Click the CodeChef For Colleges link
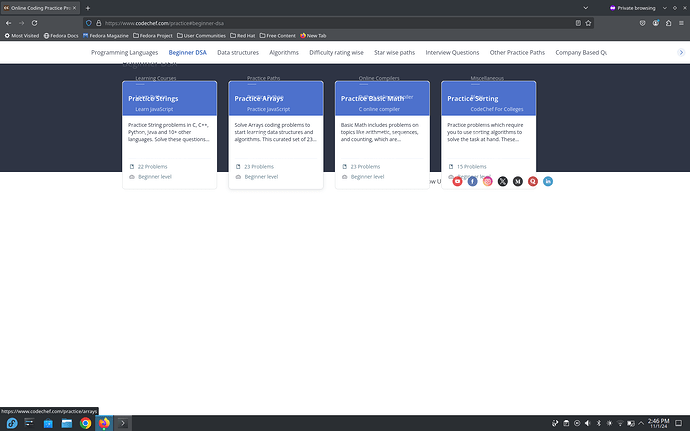The width and height of the screenshot is (690, 431). tap(497, 109)
